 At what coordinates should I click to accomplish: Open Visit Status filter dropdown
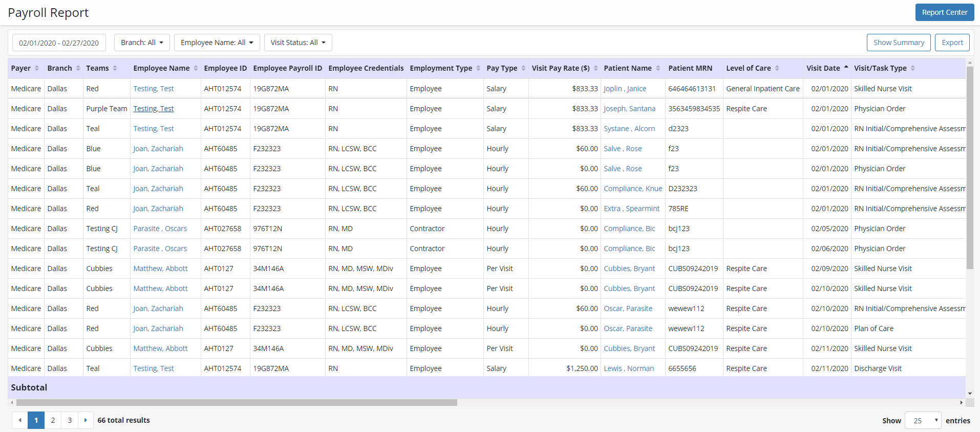[298, 43]
